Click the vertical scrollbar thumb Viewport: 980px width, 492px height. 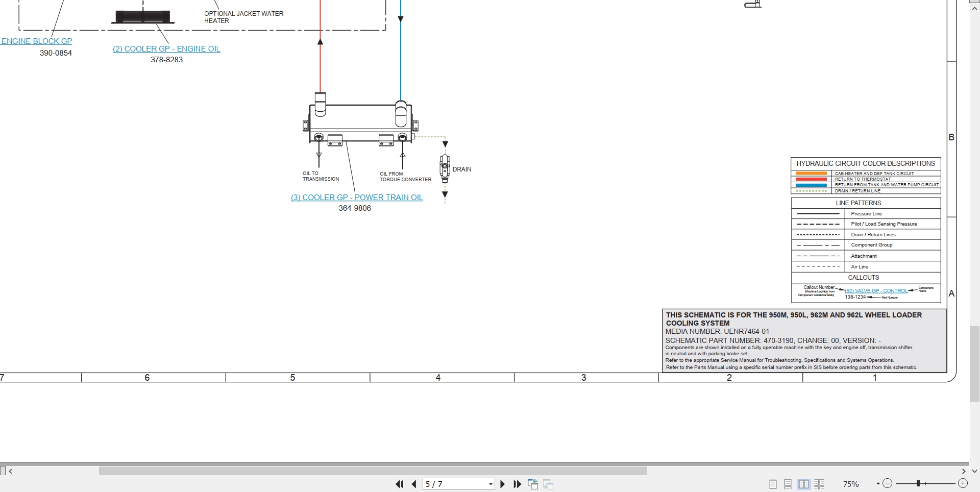(x=974, y=363)
